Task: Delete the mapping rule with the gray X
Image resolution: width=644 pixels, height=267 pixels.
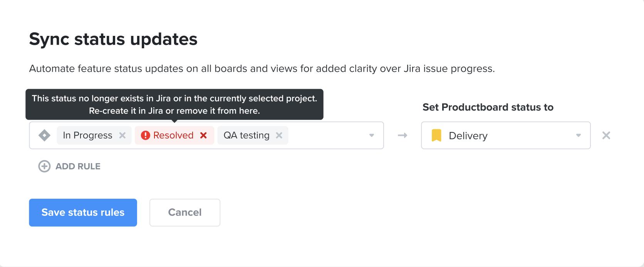Action: click(x=606, y=135)
